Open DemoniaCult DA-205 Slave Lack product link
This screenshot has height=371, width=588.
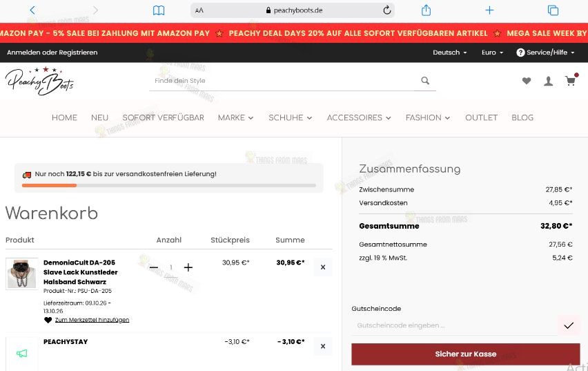point(80,272)
